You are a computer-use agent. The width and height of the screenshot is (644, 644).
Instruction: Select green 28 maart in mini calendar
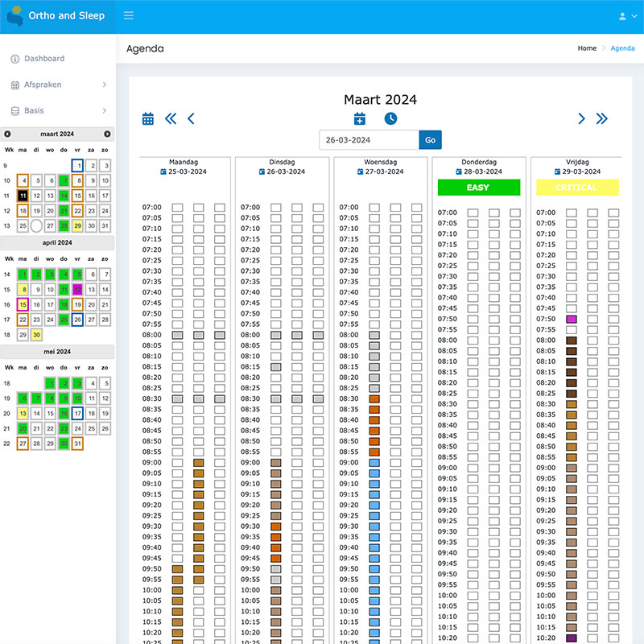(64, 225)
